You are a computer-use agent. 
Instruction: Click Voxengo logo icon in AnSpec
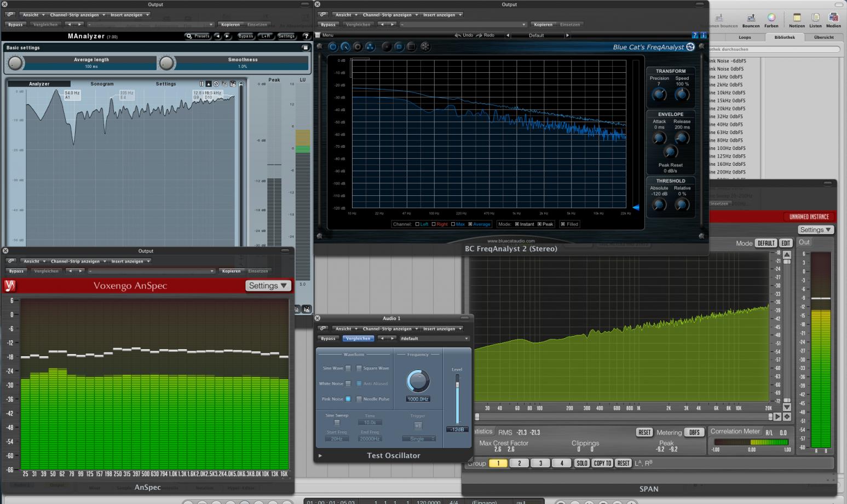tap(9, 286)
